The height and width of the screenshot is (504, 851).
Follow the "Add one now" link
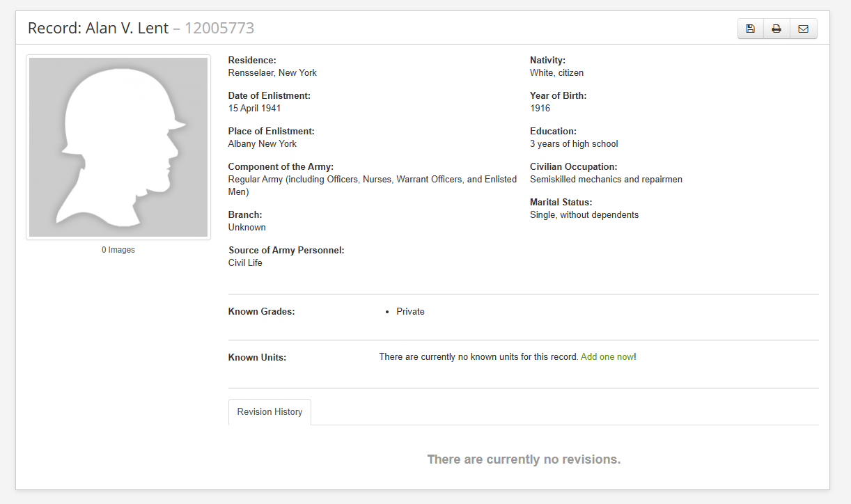click(607, 357)
